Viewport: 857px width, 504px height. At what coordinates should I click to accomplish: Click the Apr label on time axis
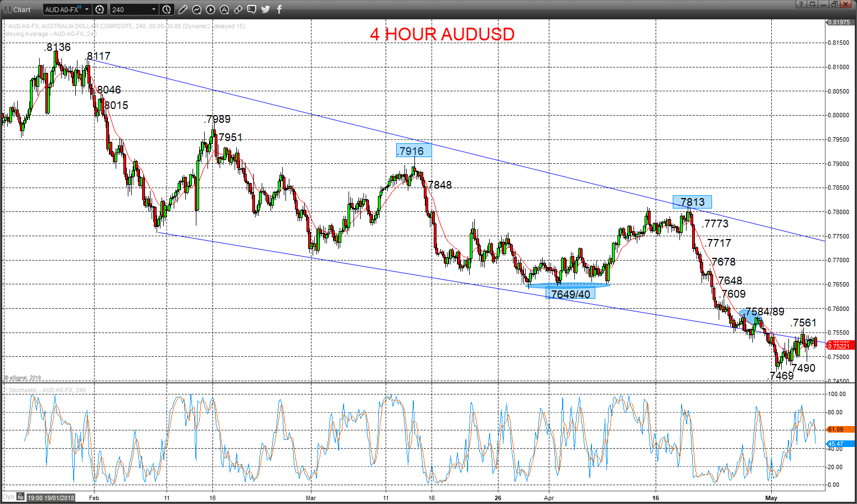(x=549, y=498)
